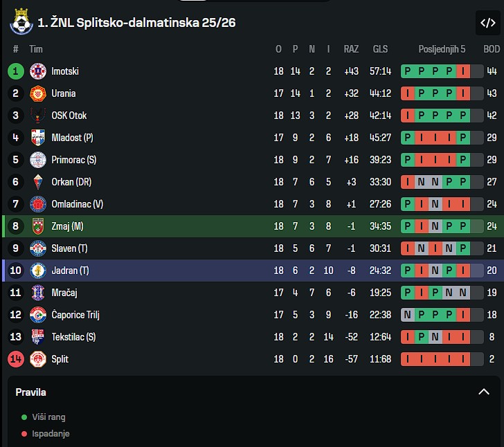Sort table by BOD column header
This screenshot has height=447, width=504.
(492, 49)
